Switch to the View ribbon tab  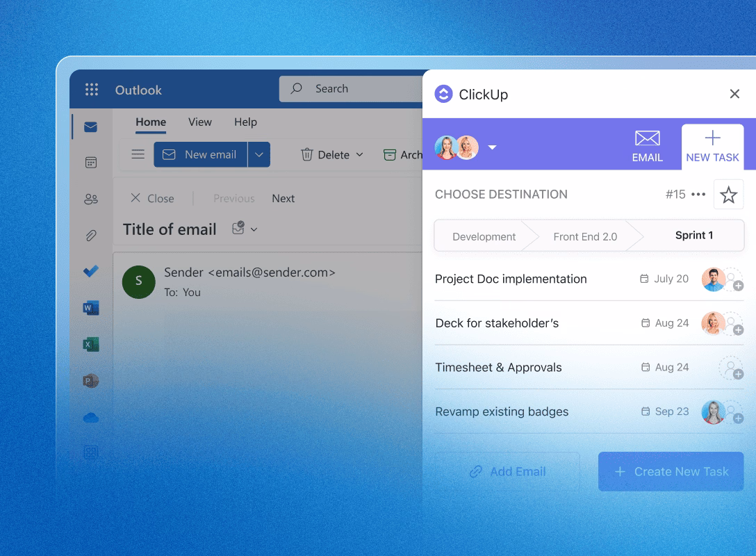coord(200,122)
